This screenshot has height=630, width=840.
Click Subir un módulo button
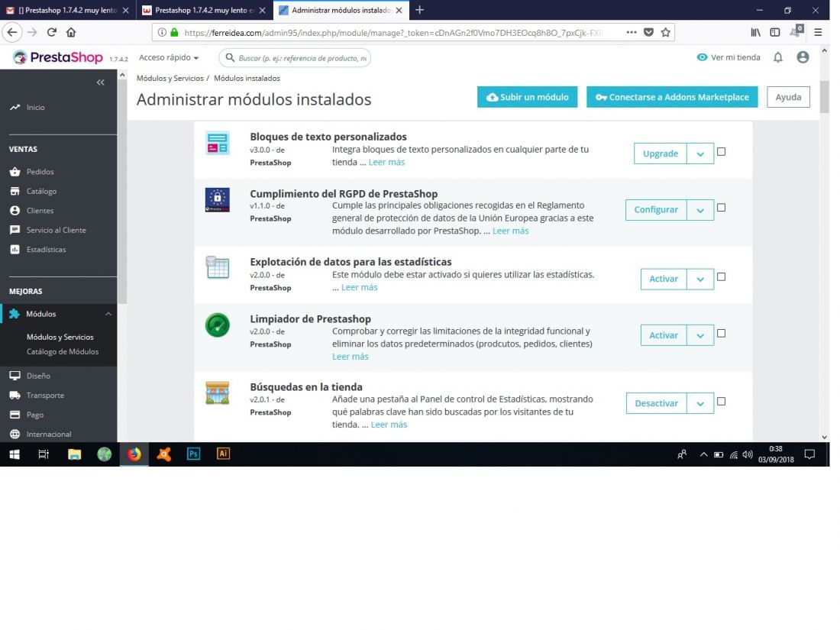coord(527,97)
